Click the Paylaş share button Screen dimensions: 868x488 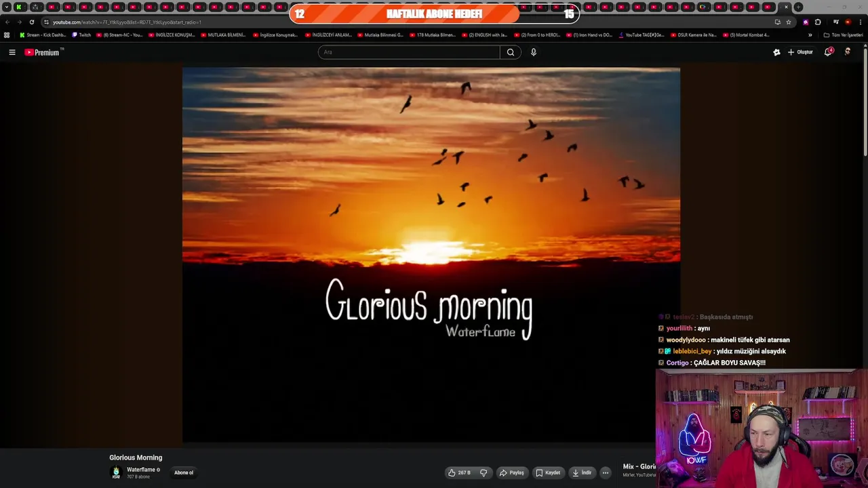pyautogui.click(x=512, y=472)
